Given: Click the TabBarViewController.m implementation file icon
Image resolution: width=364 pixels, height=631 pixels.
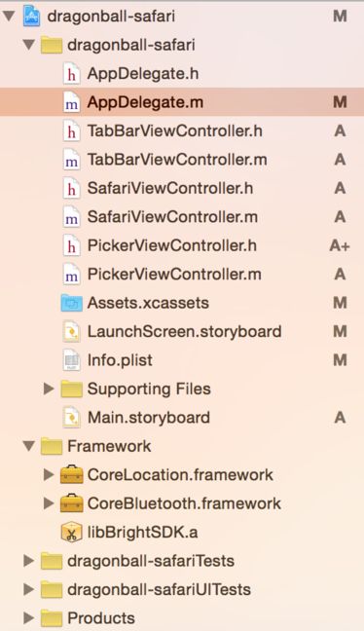Looking at the screenshot, I should (x=71, y=160).
